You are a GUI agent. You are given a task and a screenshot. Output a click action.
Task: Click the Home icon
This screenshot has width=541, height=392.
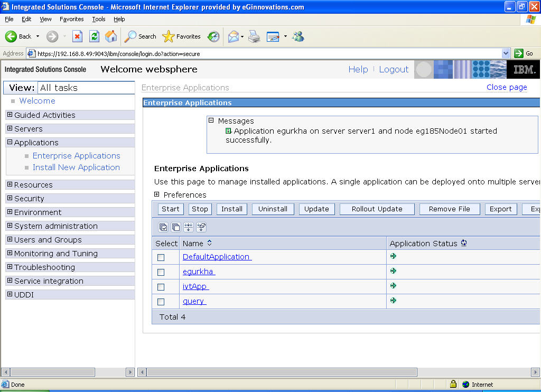coord(111,36)
